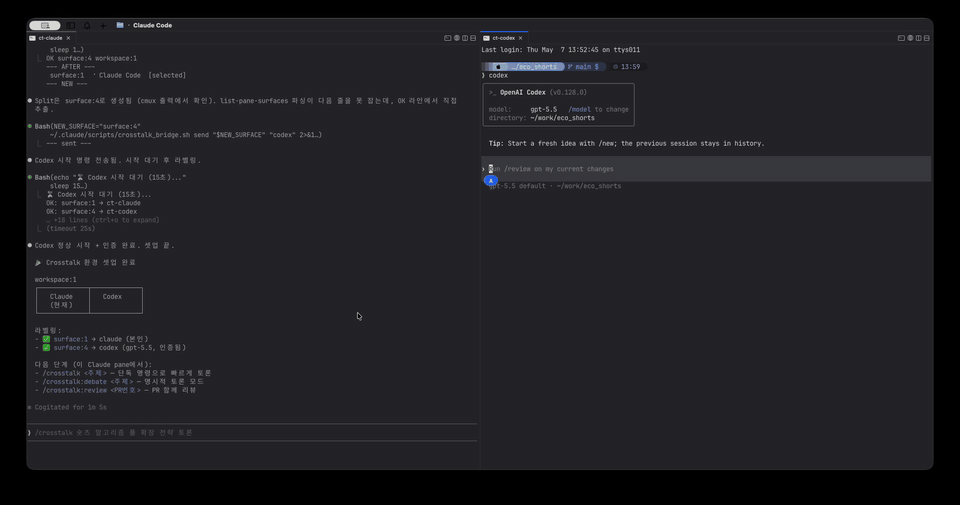The height and width of the screenshot is (505, 960).
Task: Click 'gpt-5.5 default · ~/work/eco_shorts' status line
Action: coord(555,186)
